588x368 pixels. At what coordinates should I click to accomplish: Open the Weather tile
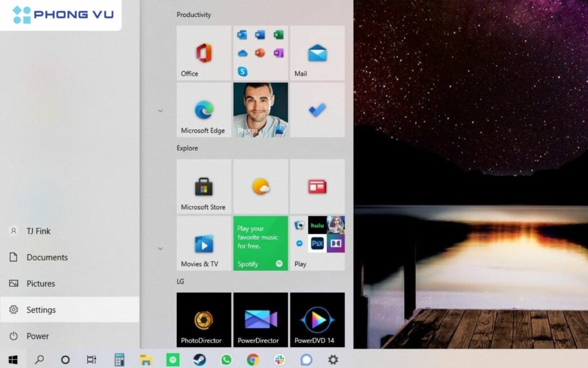click(261, 186)
